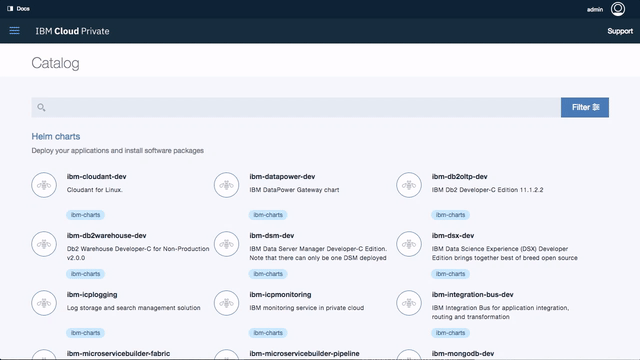Open the ibm-datapower-dev chart title

coord(282,177)
